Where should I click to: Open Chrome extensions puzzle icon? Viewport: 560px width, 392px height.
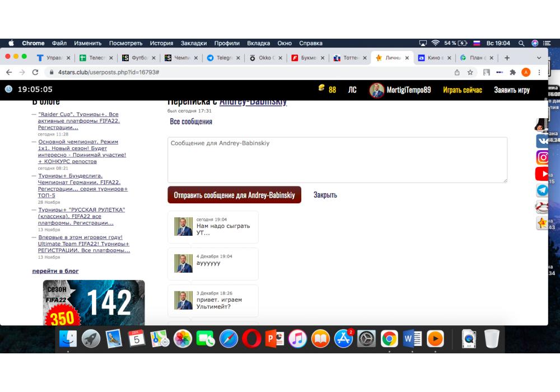512,72
